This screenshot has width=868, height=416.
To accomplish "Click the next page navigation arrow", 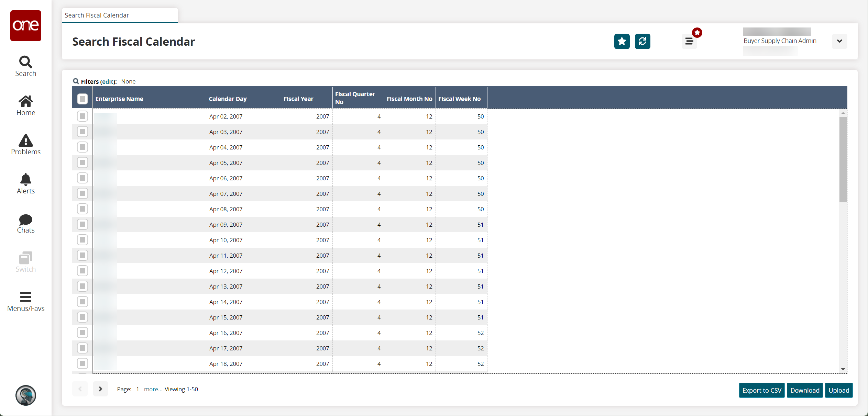I will pyautogui.click(x=100, y=389).
